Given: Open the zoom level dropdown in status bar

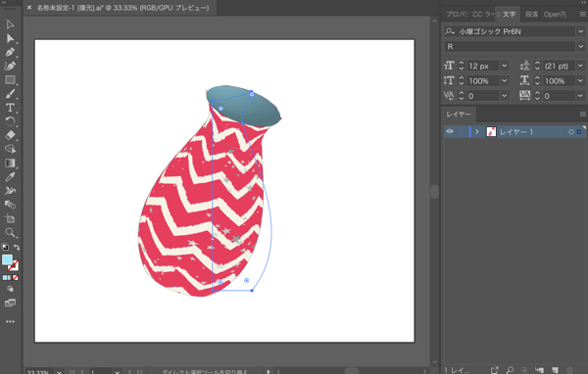Looking at the screenshot, I should click(x=59, y=372).
